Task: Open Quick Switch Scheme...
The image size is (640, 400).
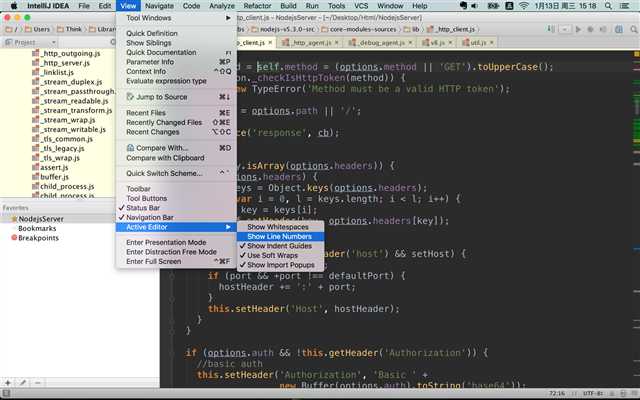Action: (x=176, y=173)
